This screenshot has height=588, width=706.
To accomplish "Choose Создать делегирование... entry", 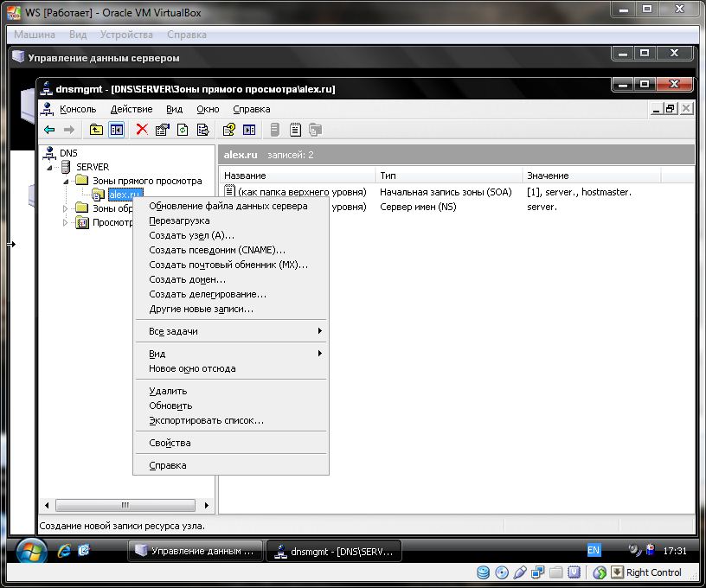I will click(x=231, y=294).
